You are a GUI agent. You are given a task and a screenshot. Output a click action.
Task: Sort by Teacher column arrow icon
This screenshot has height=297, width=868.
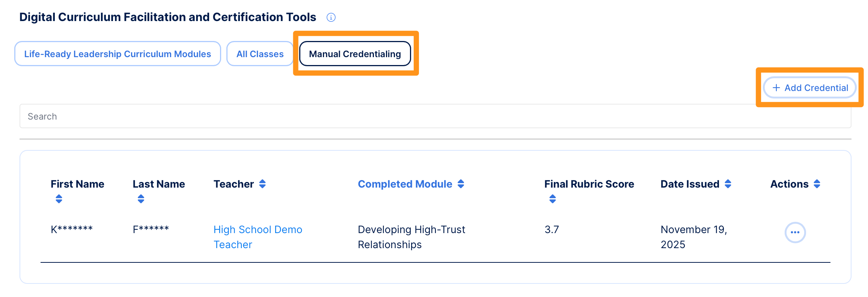[x=262, y=184]
